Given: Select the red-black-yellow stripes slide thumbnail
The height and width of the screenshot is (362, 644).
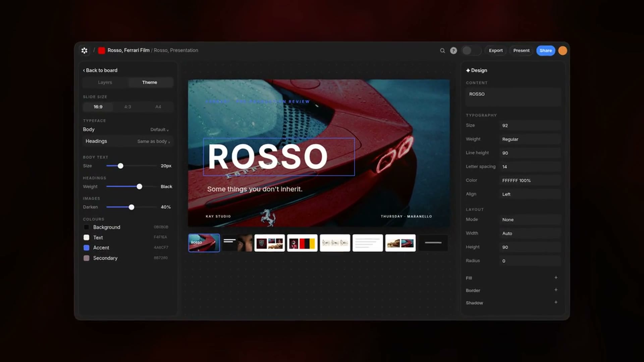Looking at the screenshot, I should coord(302,243).
